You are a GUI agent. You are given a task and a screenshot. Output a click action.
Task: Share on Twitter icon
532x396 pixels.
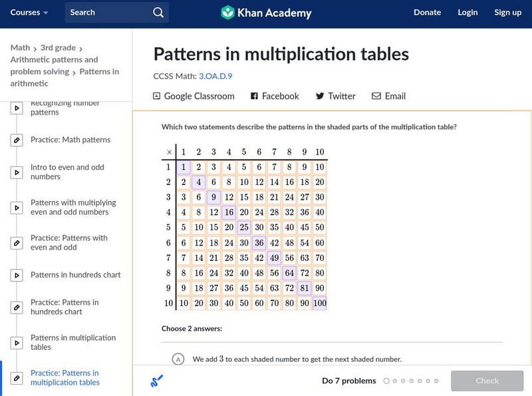(x=320, y=97)
